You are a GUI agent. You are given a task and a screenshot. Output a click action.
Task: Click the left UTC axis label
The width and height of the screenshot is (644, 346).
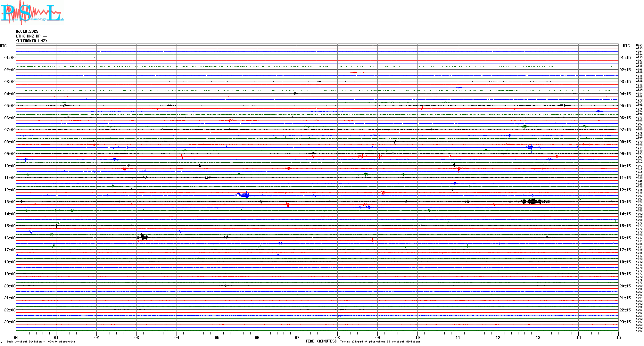tap(3, 46)
